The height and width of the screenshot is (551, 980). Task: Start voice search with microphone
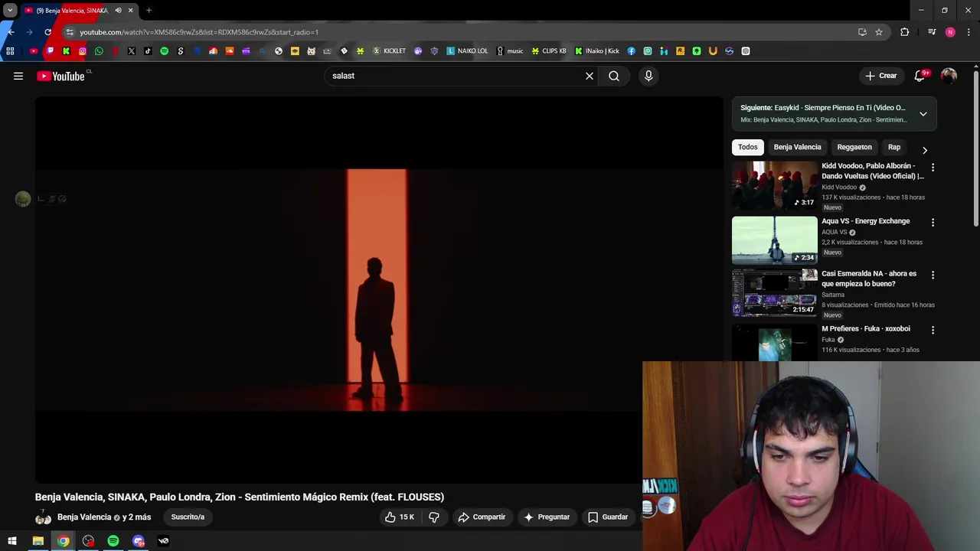click(x=648, y=76)
